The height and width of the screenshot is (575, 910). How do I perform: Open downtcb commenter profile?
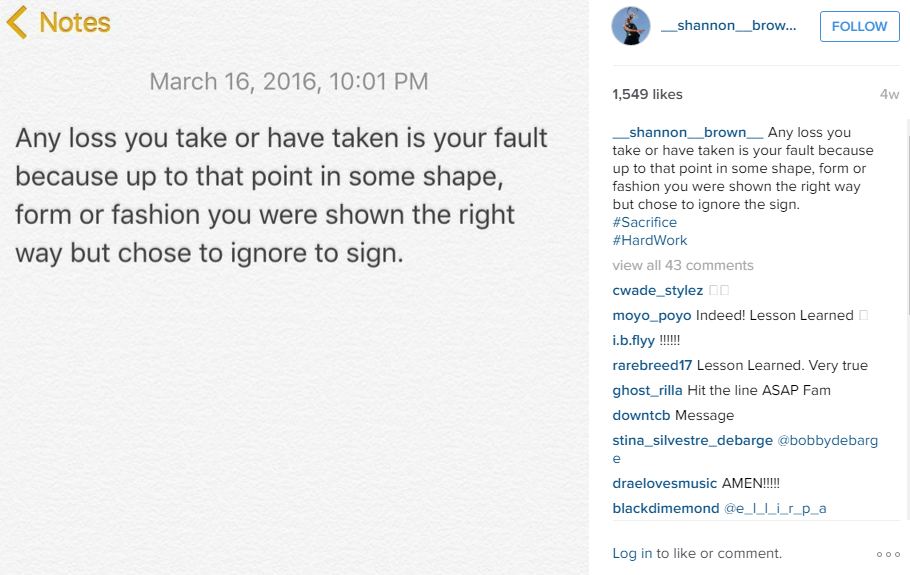(641, 415)
